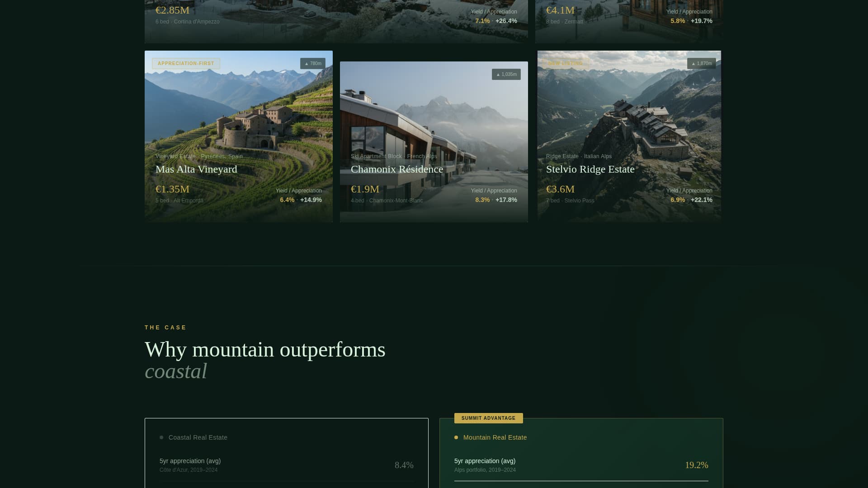Click the SUMMIT ADVANTAGE tag
The image size is (868, 488).
(488, 418)
